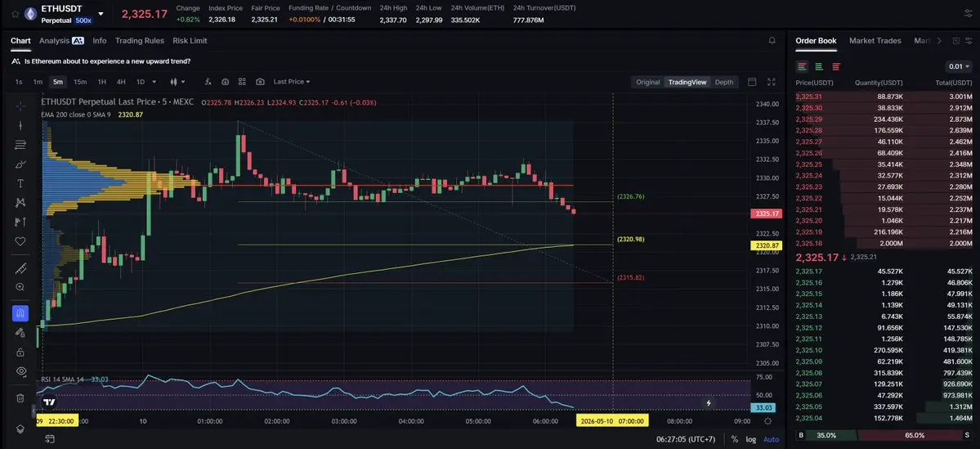Toggle the log scale
This screenshot has width=980, height=449.
tap(750, 440)
